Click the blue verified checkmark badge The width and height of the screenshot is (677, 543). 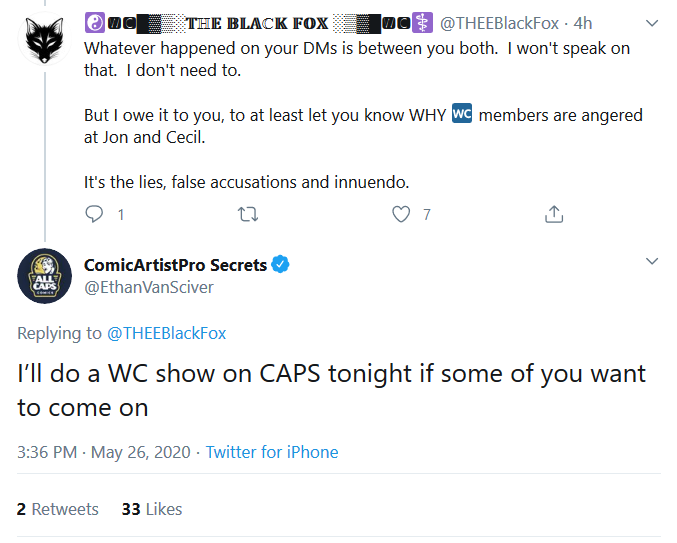pyautogui.click(x=280, y=264)
